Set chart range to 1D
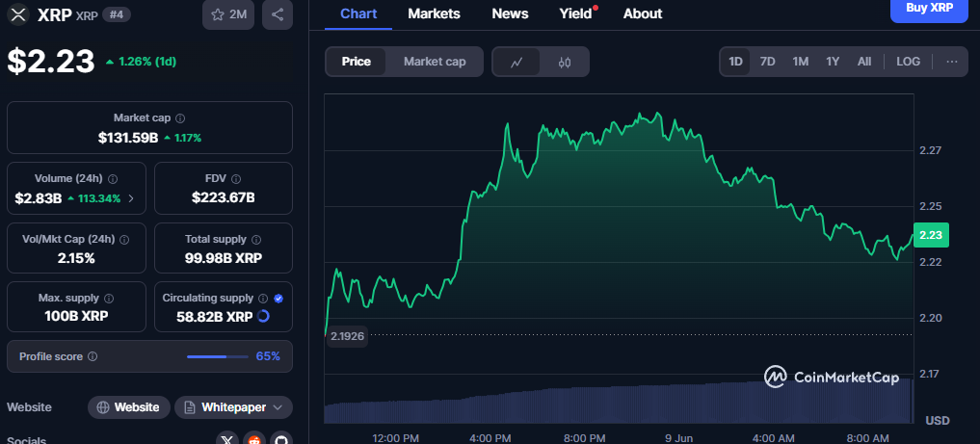980x444 pixels. pyautogui.click(x=735, y=62)
